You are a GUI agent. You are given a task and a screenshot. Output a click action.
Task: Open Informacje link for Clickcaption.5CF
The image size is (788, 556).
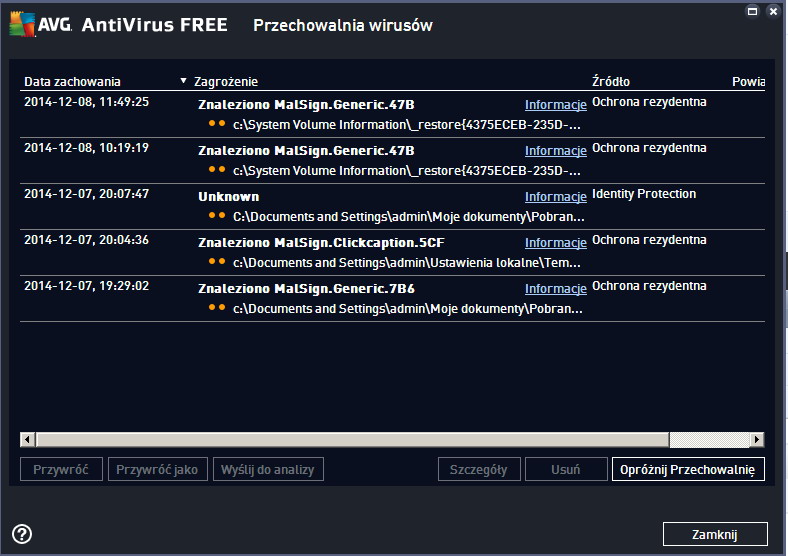[556, 243]
